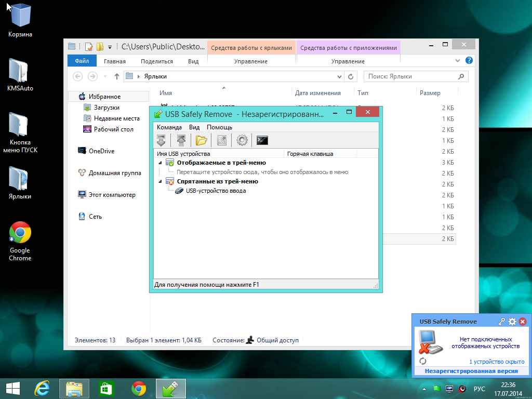Click the refresh icon in tray popup
Image resolution: width=532 pixels, height=399 pixels.
coord(423,361)
